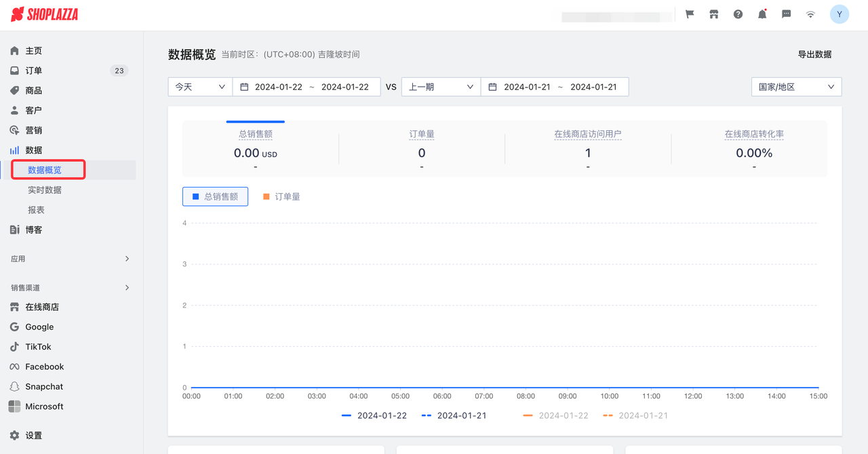Check the network status wifi icon
The image size is (868, 454).
(810, 14)
